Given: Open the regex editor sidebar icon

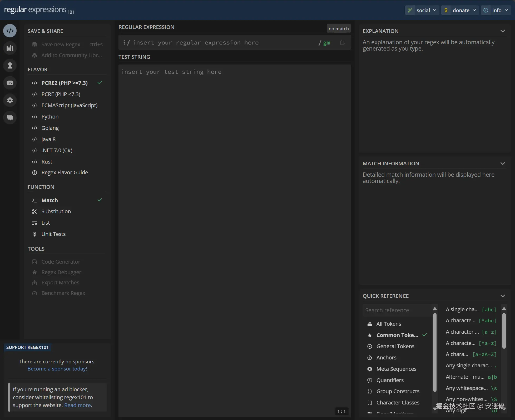Looking at the screenshot, I should 10,31.
